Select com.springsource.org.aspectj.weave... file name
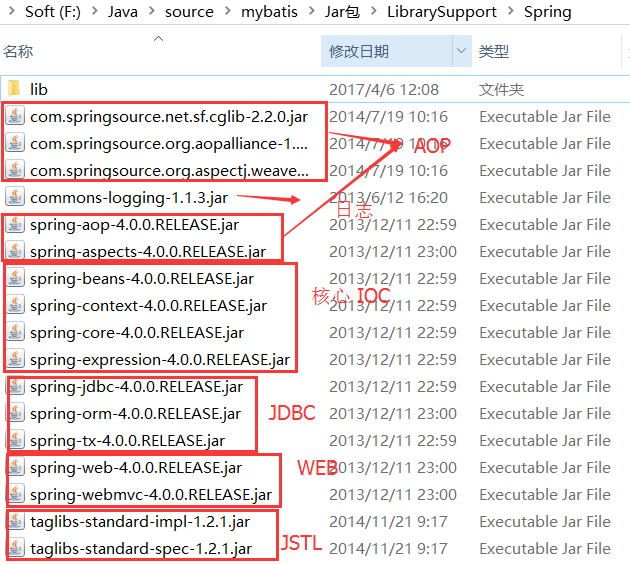The width and height of the screenshot is (630, 564). pyautogui.click(x=169, y=171)
